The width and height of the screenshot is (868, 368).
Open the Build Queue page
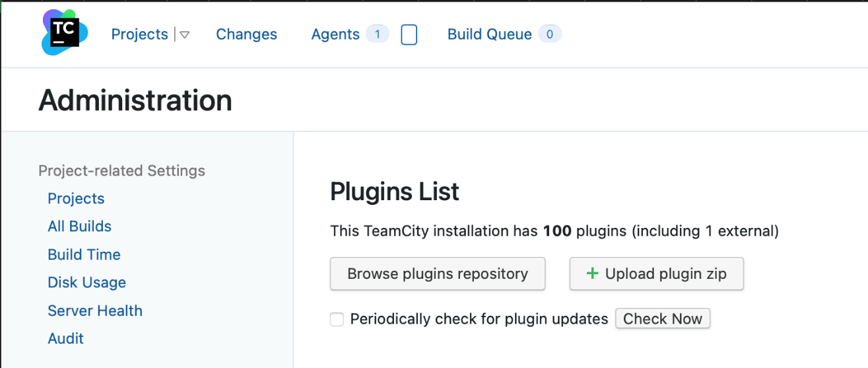[x=489, y=34]
